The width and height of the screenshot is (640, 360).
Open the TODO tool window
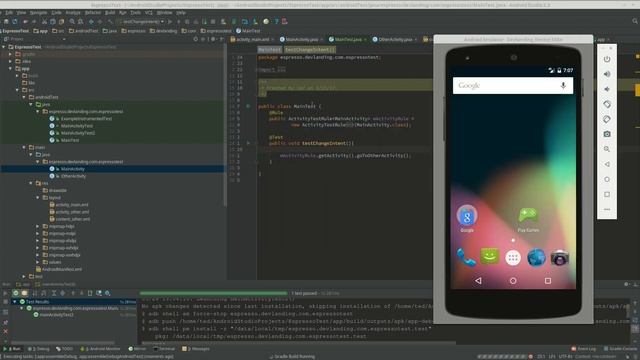[x=65, y=349]
